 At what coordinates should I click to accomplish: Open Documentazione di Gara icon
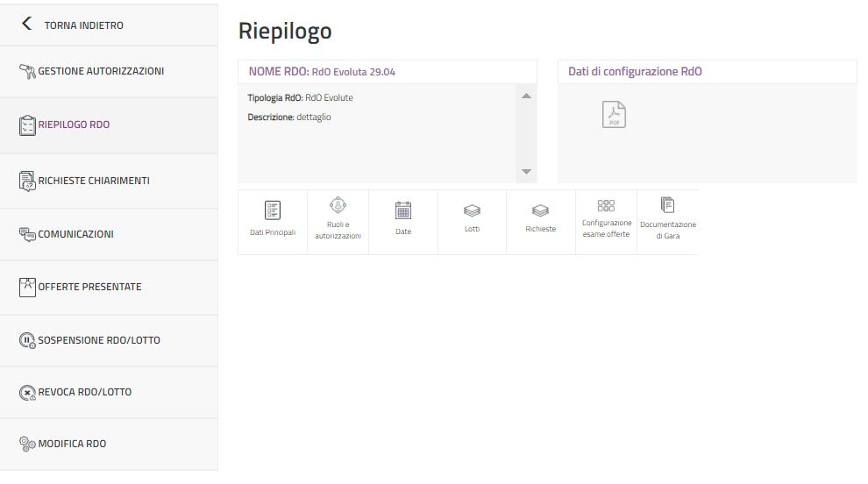(x=667, y=205)
